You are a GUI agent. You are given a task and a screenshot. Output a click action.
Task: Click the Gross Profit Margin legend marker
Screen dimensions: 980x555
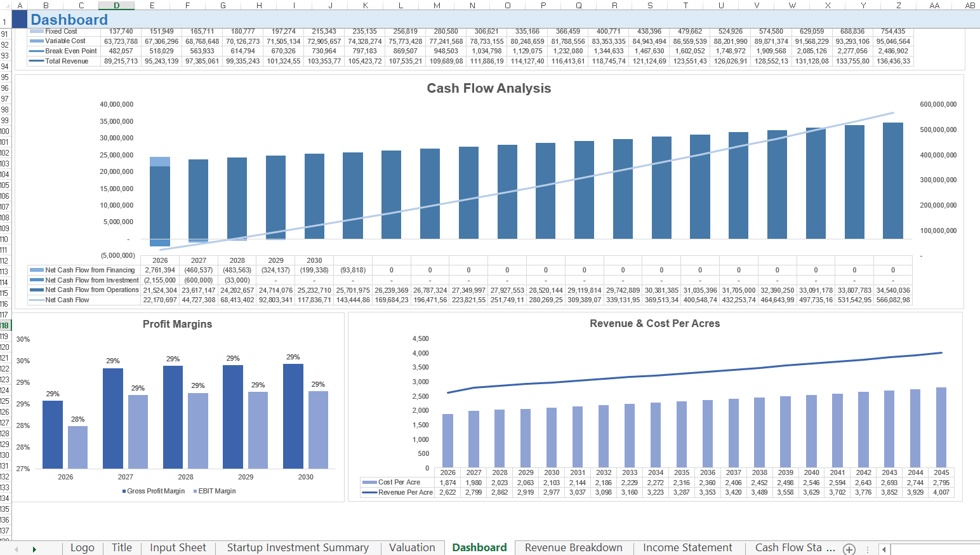click(124, 491)
